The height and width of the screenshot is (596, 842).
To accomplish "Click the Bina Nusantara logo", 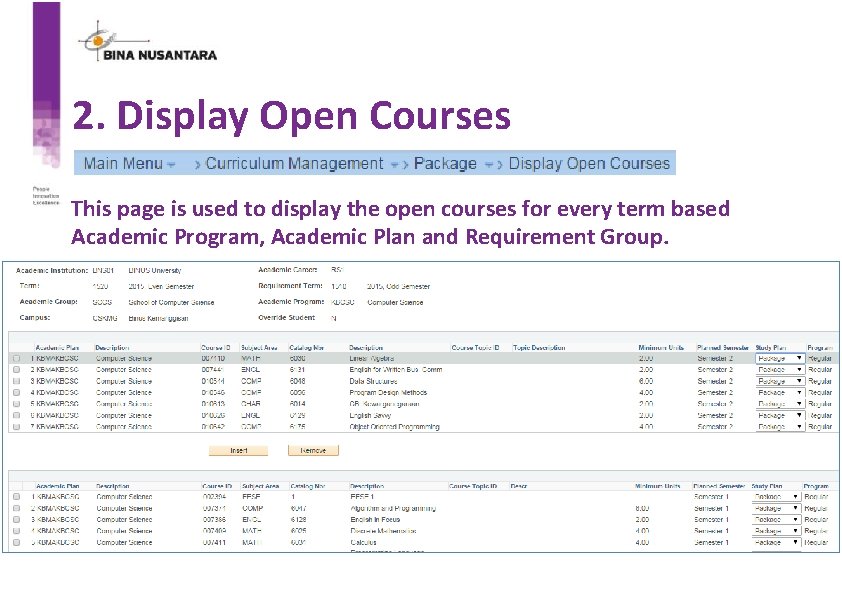I will click(x=146, y=41).
